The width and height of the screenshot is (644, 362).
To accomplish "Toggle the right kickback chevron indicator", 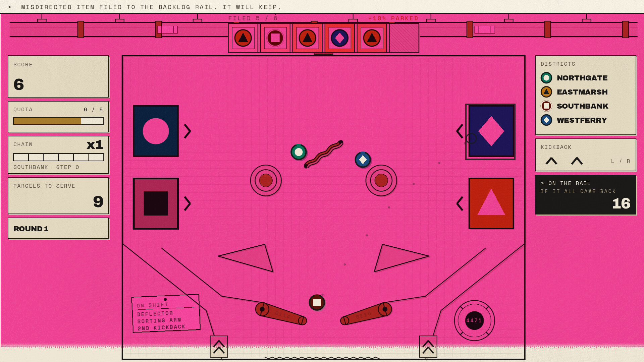I will (x=577, y=161).
